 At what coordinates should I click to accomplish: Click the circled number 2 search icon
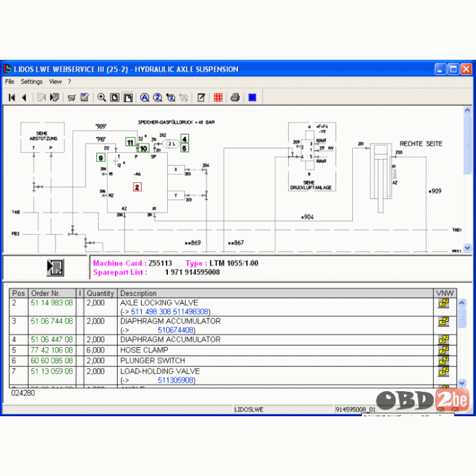(157, 98)
